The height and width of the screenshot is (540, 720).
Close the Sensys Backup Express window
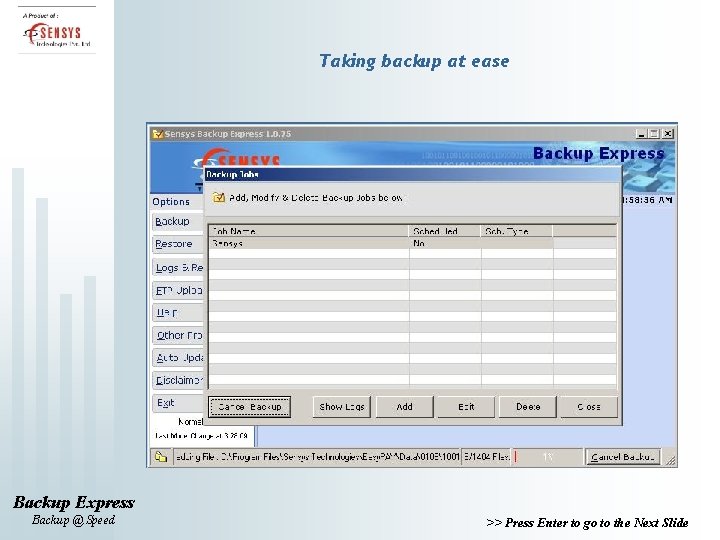[668, 134]
